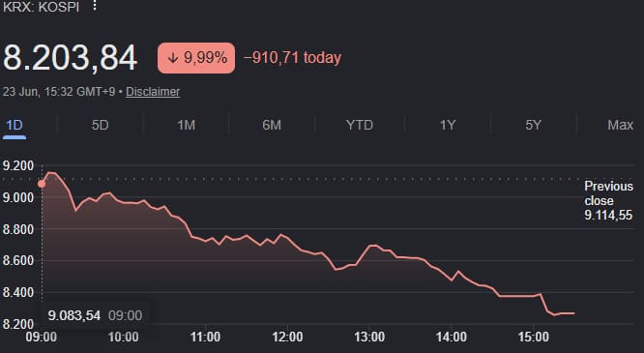Open the 5Y chart range

[x=533, y=125]
